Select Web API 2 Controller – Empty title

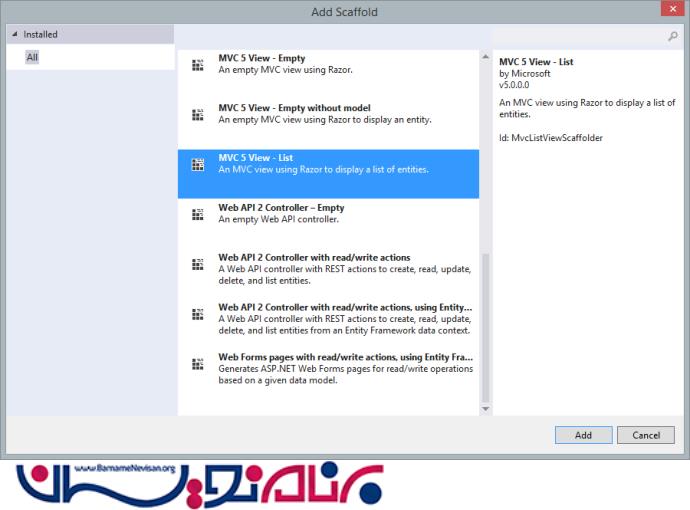click(281, 207)
